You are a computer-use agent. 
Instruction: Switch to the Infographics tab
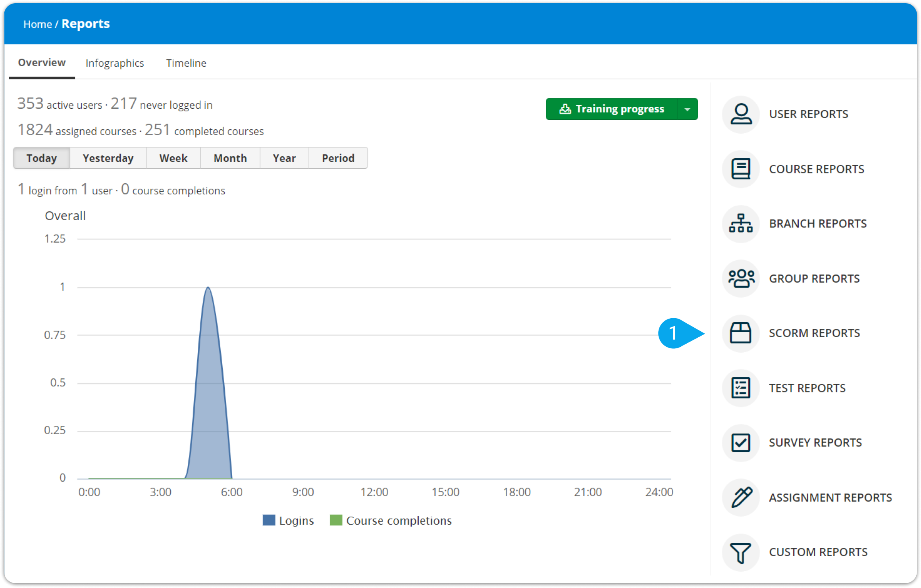coord(115,63)
